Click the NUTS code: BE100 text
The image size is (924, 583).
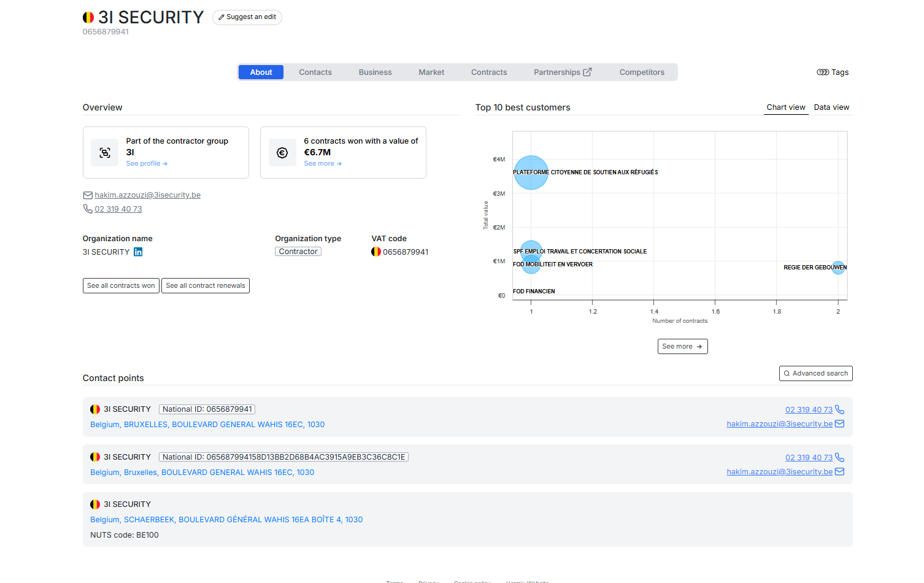pyautogui.click(x=125, y=535)
